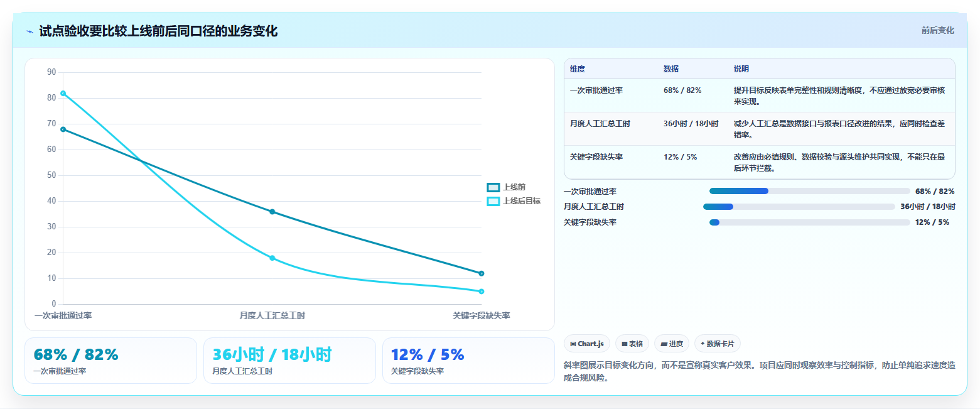This screenshot has width=980, height=409.
Task: Click the table cell 68% / 82%
Action: click(682, 90)
